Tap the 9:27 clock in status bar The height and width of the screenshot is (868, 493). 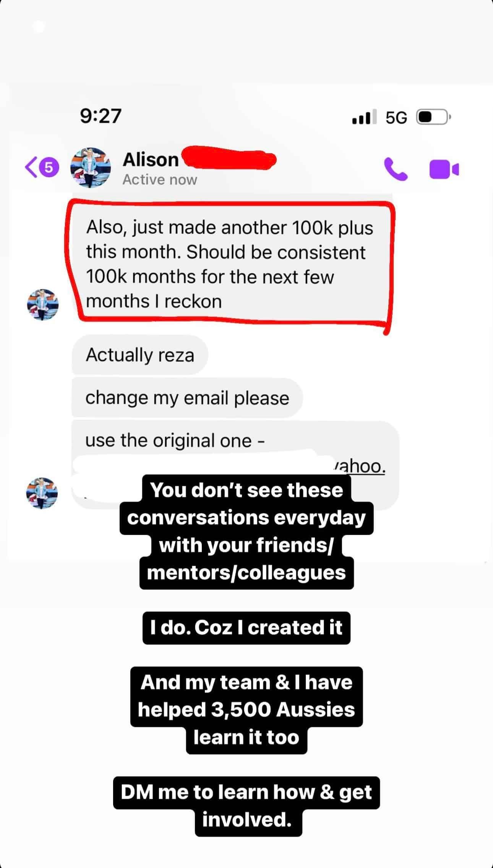tap(101, 116)
